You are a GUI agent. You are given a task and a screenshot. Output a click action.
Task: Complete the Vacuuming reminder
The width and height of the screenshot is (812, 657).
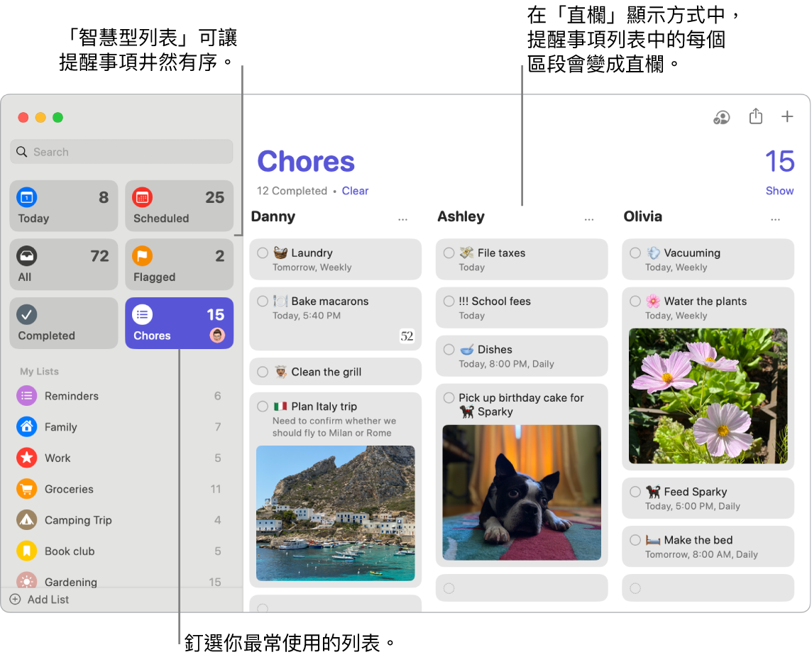(x=635, y=253)
